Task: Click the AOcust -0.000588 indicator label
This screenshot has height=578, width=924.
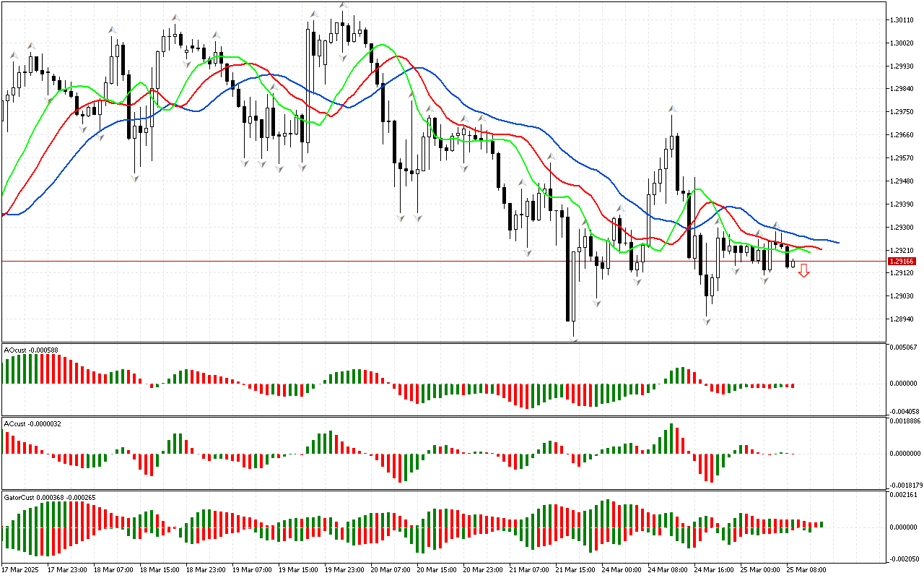Action: click(x=31, y=350)
